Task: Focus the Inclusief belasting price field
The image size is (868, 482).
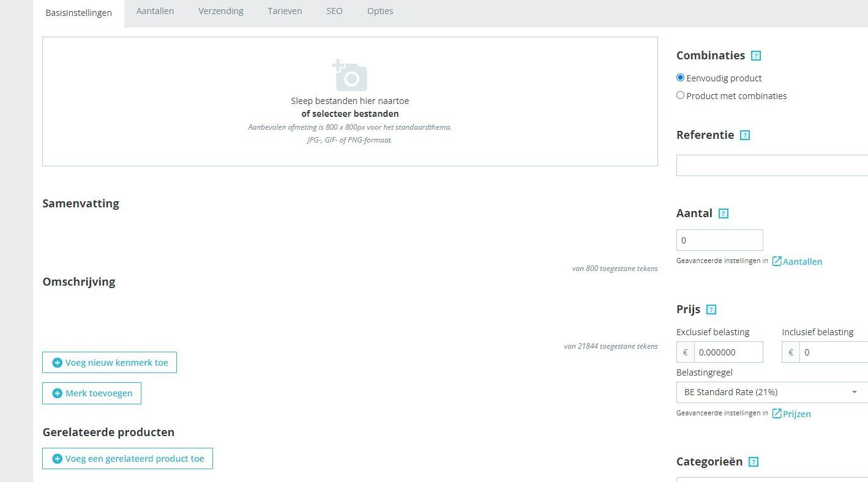Action: (x=834, y=352)
